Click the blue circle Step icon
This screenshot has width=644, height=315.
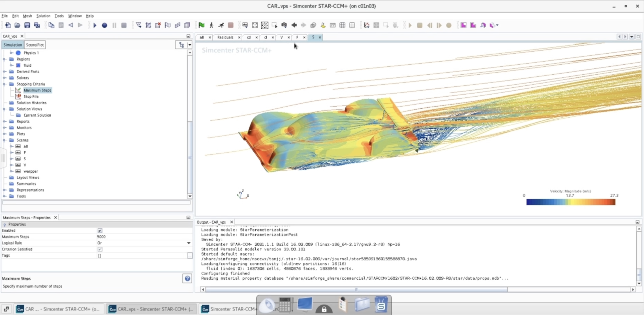[x=104, y=25]
